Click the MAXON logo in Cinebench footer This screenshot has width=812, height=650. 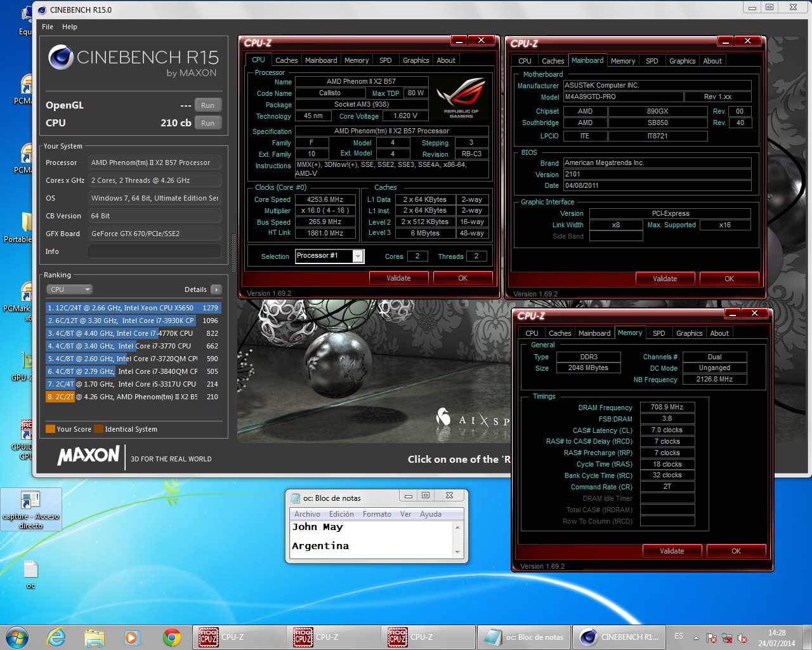[88, 455]
